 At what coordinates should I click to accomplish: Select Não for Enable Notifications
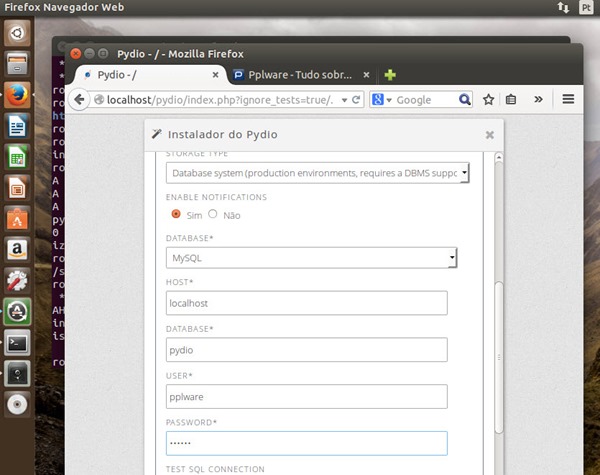(213, 214)
